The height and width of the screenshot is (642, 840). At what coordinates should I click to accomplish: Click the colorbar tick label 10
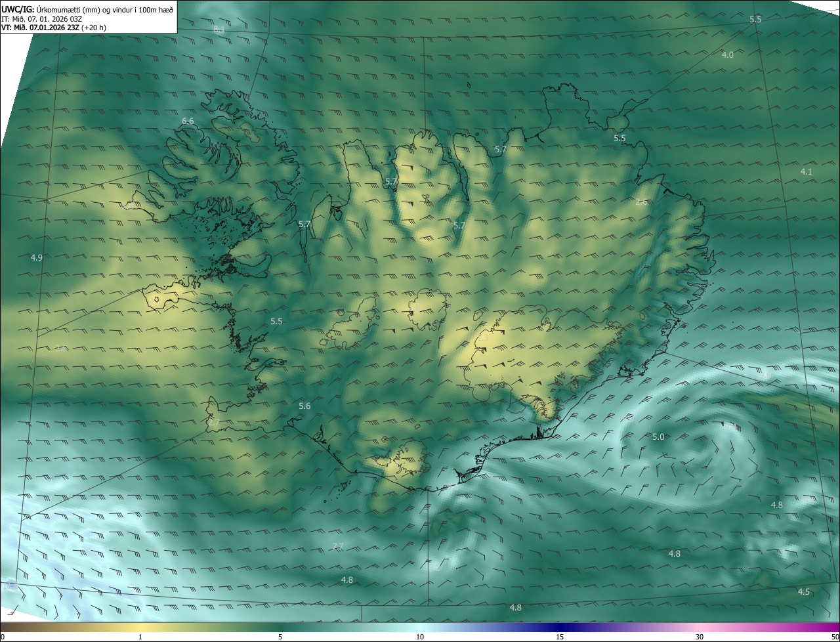click(x=420, y=637)
